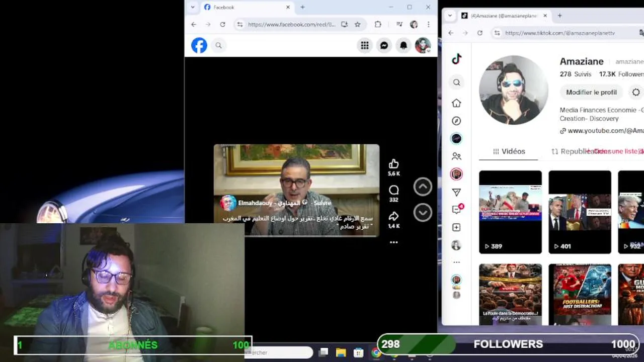
Task: Open Footballers Just Distraction video
Action: [x=580, y=295]
